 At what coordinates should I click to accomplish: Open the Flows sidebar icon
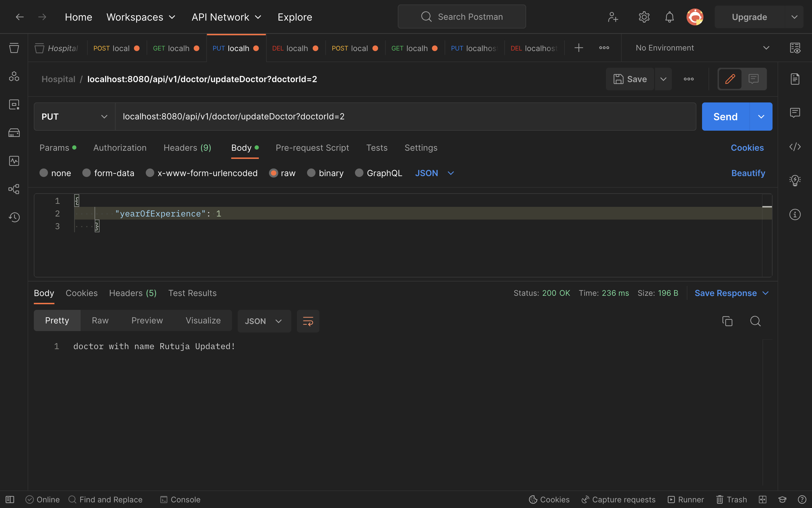[14, 189]
